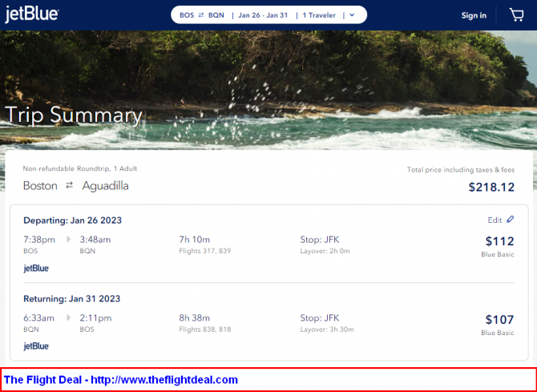Click the Stop: JFK text for the returning flight
The height and width of the screenshot is (392, 537).
tap(320, 318)
